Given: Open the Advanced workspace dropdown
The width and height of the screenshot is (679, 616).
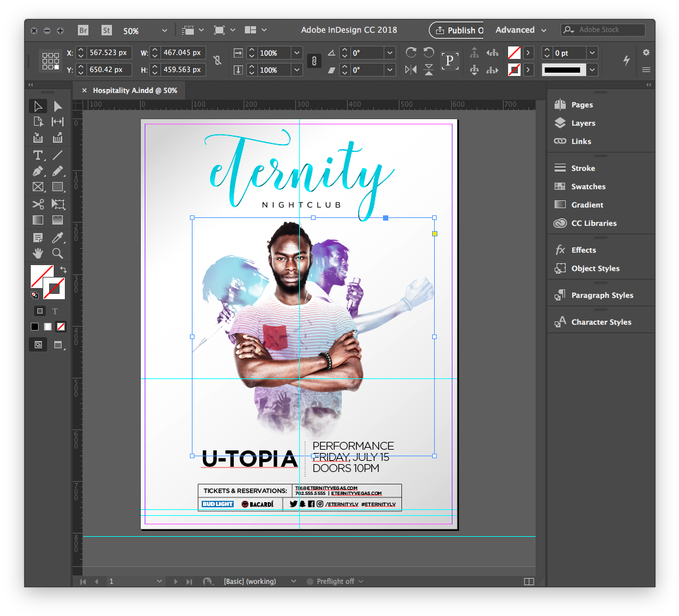Looking at the screenshot, I should pos(520,30).
